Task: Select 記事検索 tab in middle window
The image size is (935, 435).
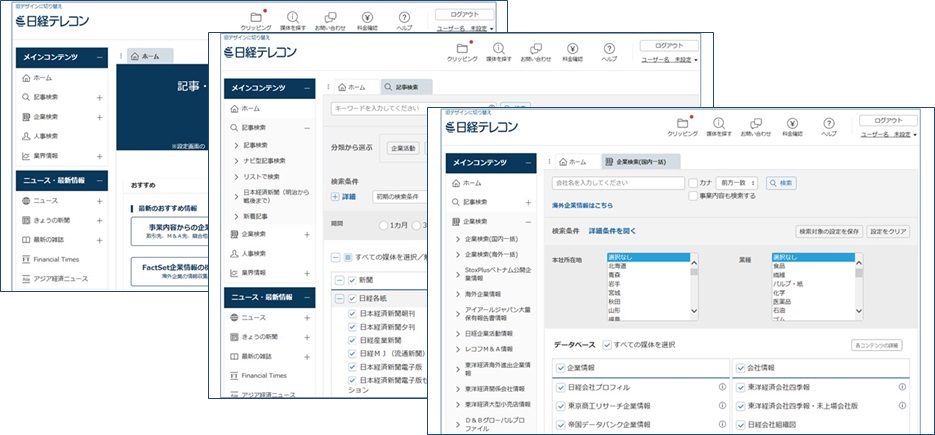Action: point(406,87)
